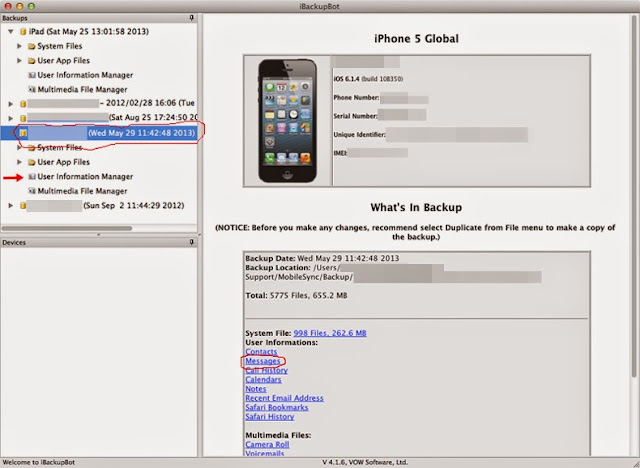The image size is (640, 468).
Task: Pin the Devices panel
Action: [x=191, y=242]
